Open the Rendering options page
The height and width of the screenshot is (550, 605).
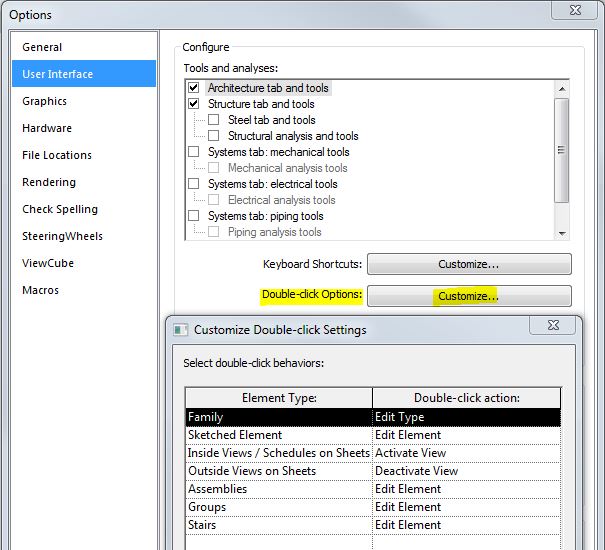coord(84,182)
